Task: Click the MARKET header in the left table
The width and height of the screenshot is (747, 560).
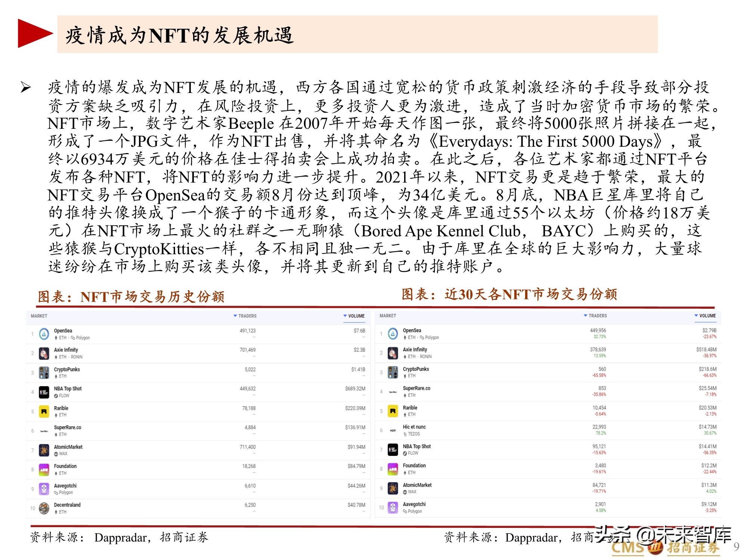Action: [x=39, y=316]
